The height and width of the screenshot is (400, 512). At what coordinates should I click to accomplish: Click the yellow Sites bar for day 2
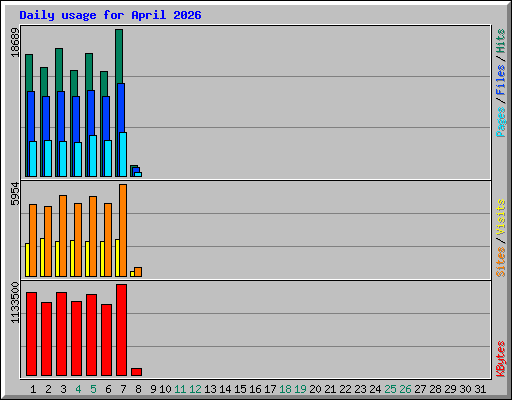coord(42,257)
